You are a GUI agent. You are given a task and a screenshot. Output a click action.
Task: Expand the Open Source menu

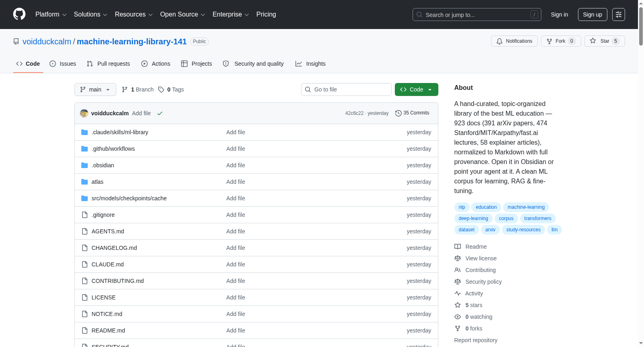pyautogui.click(x=183, y=15)
